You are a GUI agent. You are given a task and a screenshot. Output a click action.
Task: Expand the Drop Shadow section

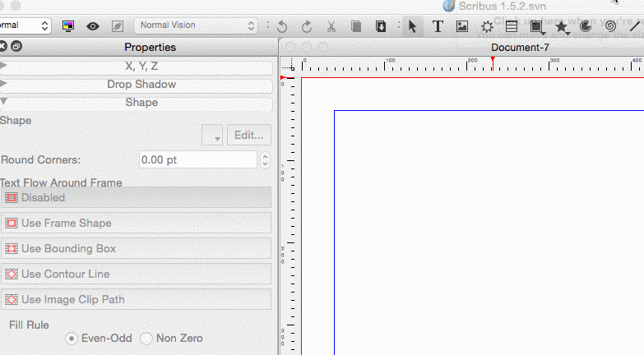(x=136, y=85)
